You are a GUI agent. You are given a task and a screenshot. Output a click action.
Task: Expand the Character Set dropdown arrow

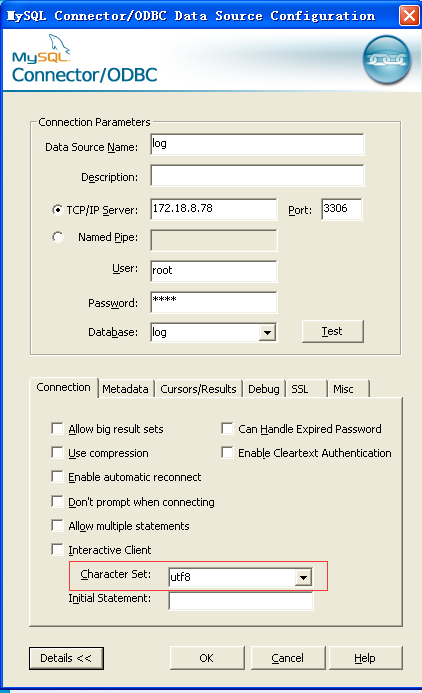tap(303, 577)
